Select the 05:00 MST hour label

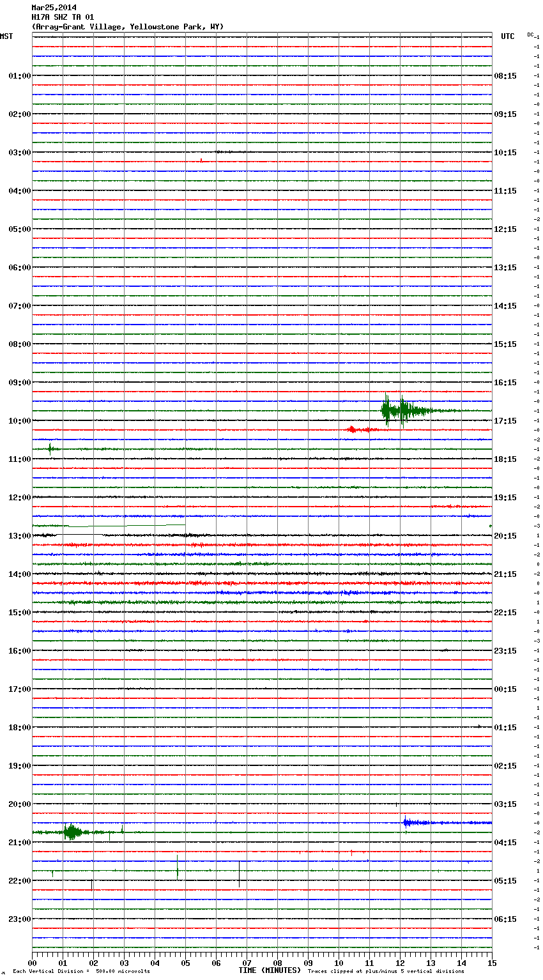pyautogui.click(x=19, y=229)
